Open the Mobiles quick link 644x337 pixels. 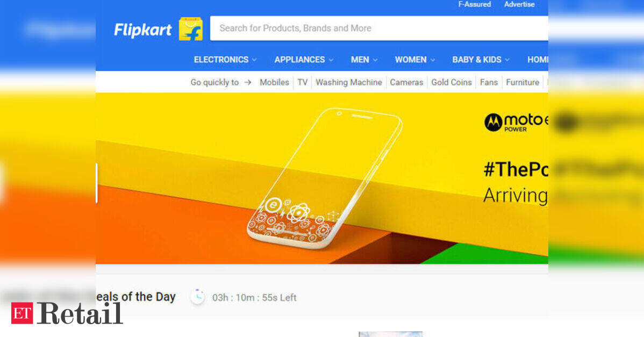coord(274,83)
